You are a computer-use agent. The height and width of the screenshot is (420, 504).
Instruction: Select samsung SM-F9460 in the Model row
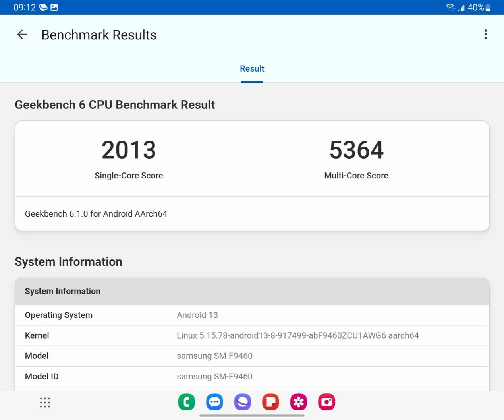point(214,356)
